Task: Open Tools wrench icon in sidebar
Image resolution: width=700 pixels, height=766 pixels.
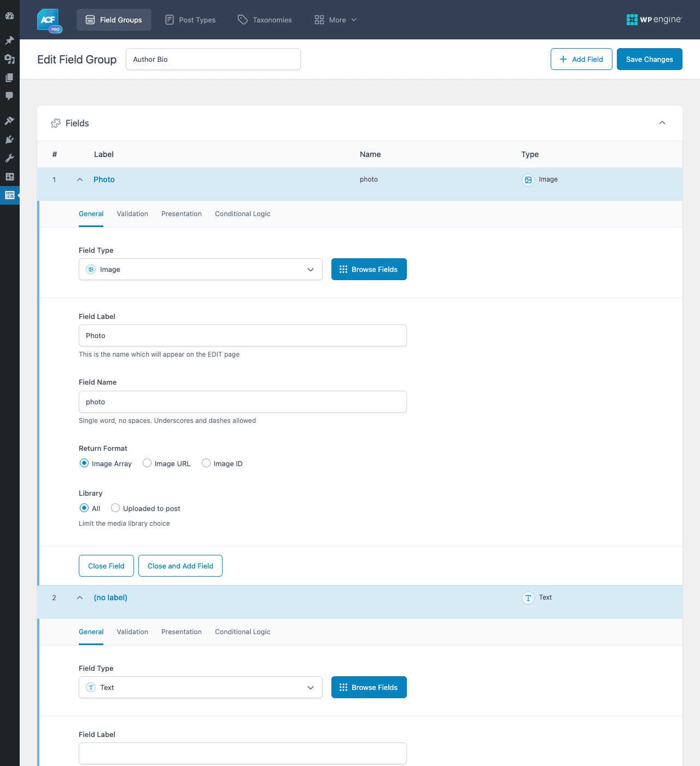Action: pyautogui.click(x=9, y=158)
